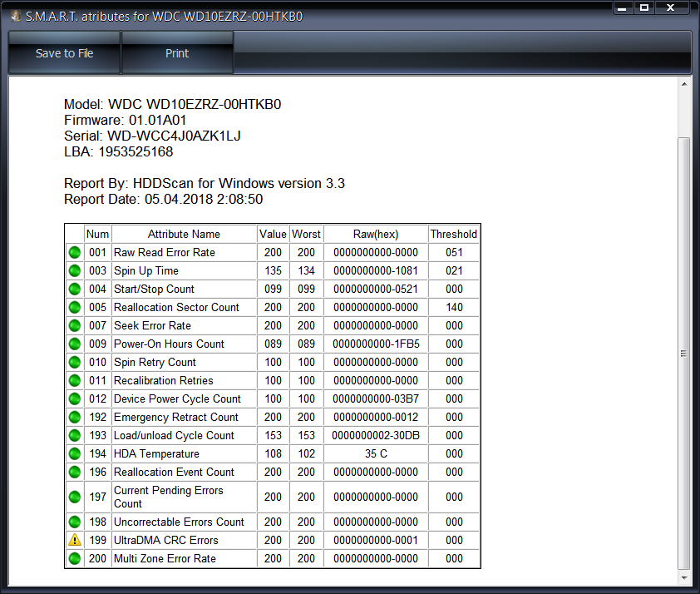The width and height of the screenshot is (700, 594).
Task: Click green status icon for Multi Zone Error Rate
Action: 75,558
